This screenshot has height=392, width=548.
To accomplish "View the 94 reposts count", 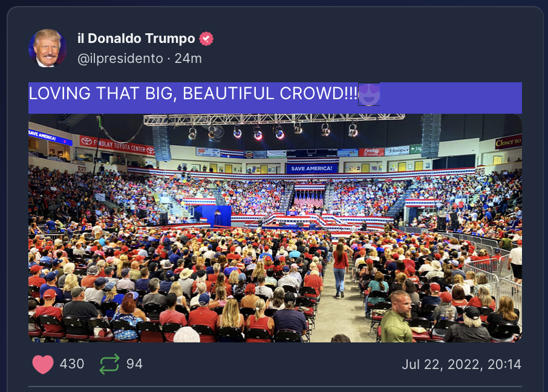I will click(x=134, y=364).
